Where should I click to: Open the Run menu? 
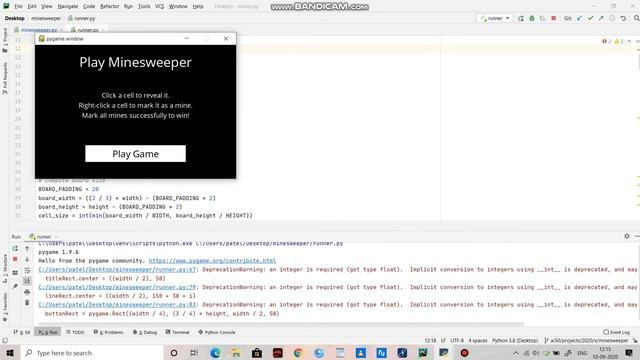(x=128, y=7)
